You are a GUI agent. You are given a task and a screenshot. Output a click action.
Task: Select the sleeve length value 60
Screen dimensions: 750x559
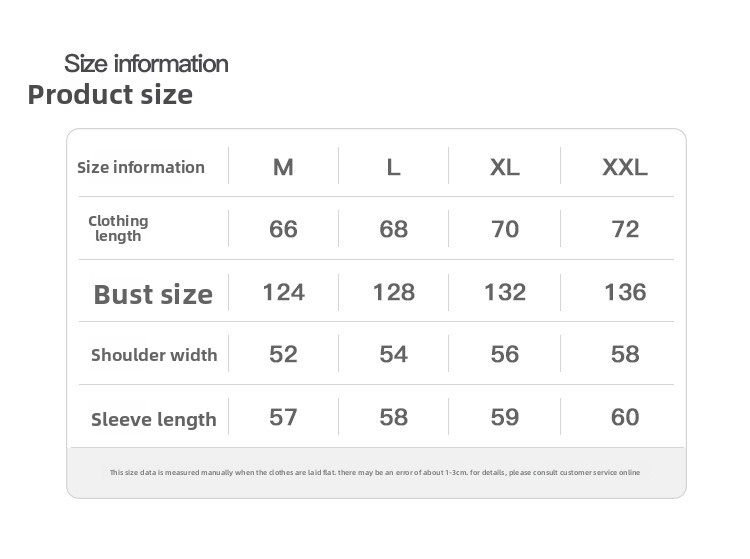tap(625, 417)
